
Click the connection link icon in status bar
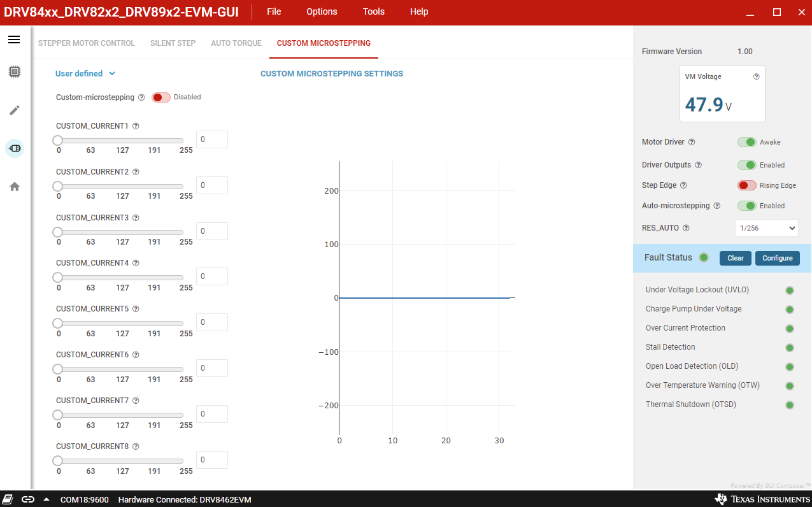coord(28,499)
